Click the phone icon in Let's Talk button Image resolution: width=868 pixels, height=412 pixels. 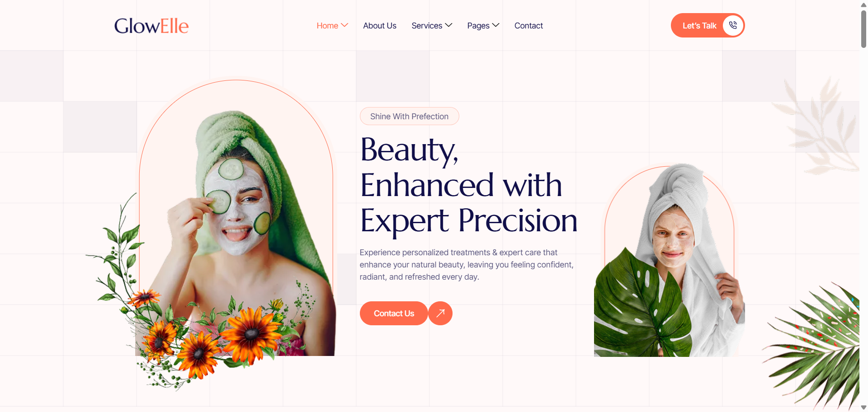click(733, 25)
